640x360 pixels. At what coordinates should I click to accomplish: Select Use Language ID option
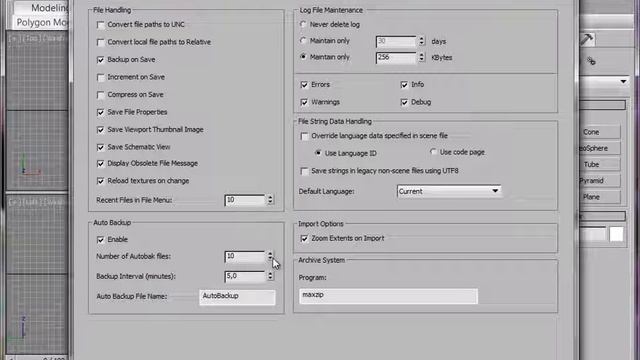coord(318,153)
